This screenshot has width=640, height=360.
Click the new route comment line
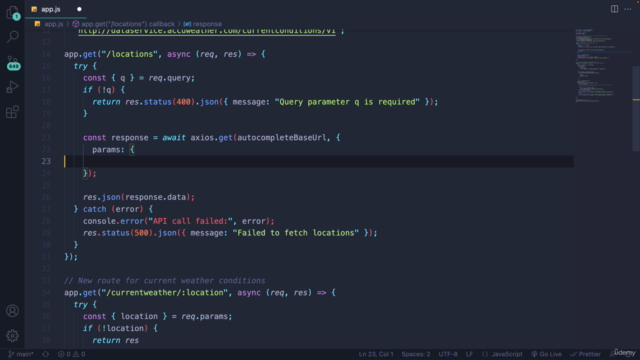pos(164,280)
